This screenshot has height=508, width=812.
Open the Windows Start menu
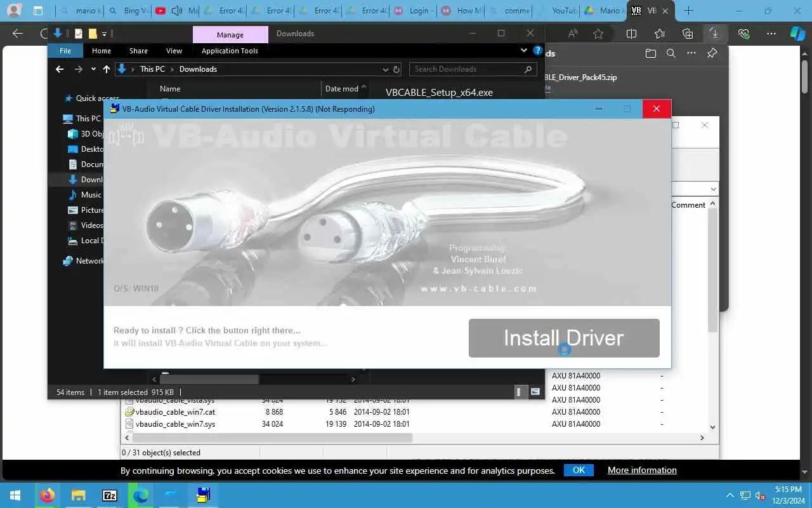pyautogui.click(x=15, y=495)
